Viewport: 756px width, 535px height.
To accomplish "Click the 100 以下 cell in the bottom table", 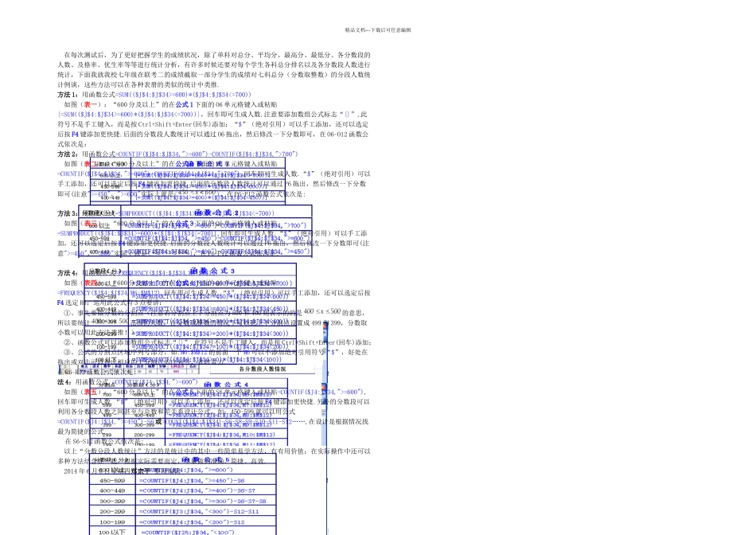I will 112,532.
